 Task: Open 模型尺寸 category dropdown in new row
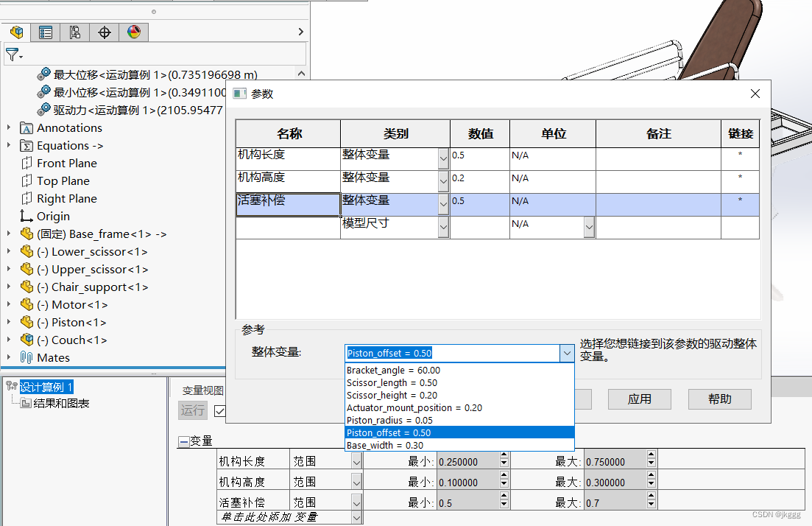click(443, 227)
